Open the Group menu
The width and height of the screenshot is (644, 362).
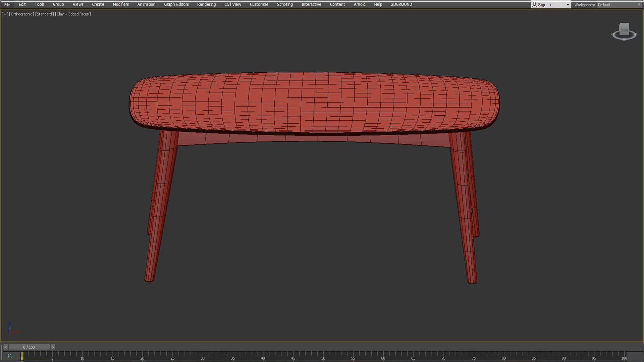click(x=58, y=4)
